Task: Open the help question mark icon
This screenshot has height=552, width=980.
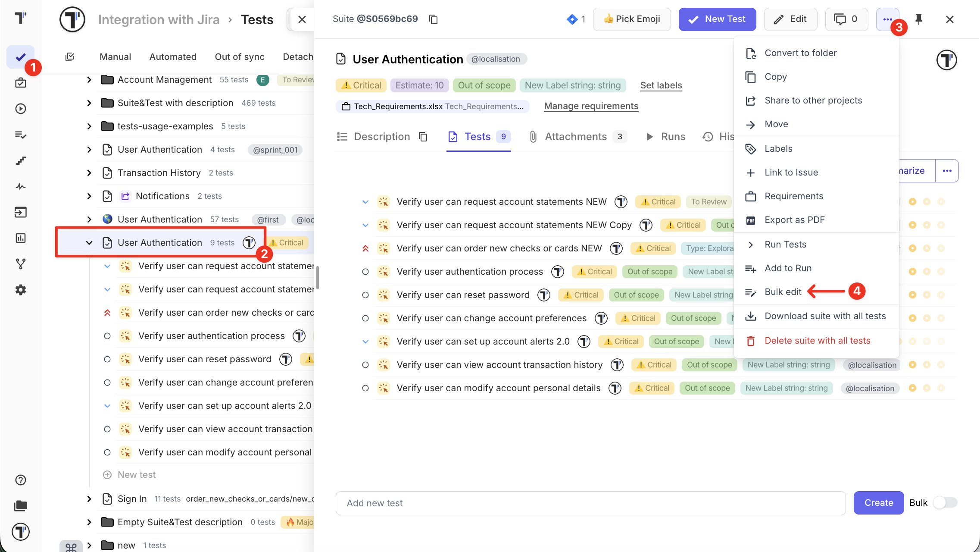Action: (21, 480)
